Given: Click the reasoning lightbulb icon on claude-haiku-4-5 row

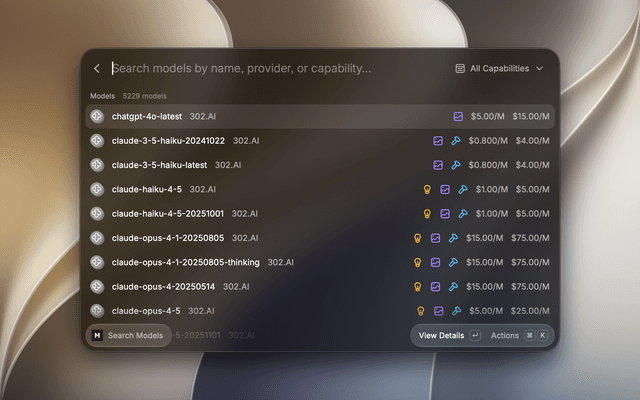Looking at the screenshot, I should click(x=427, y=189).
